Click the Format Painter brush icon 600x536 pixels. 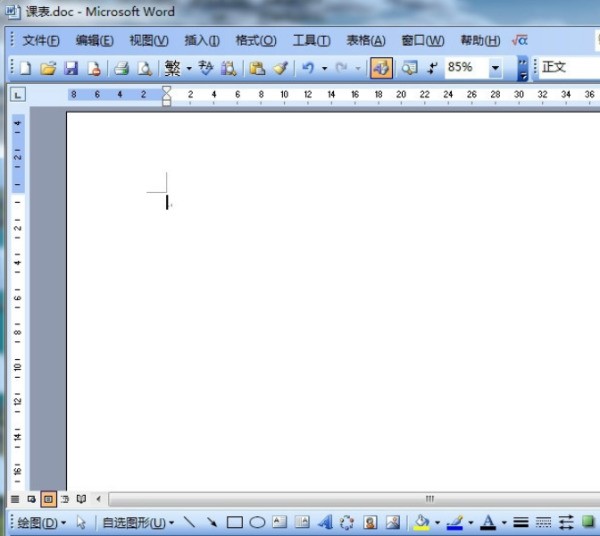point(280,68)
